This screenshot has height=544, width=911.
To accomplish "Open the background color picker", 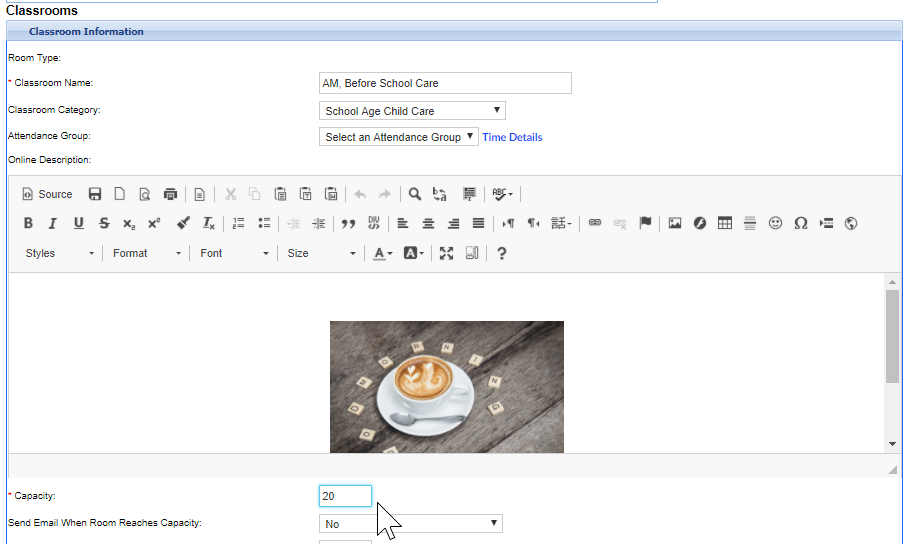I will (x=414, y=253).
